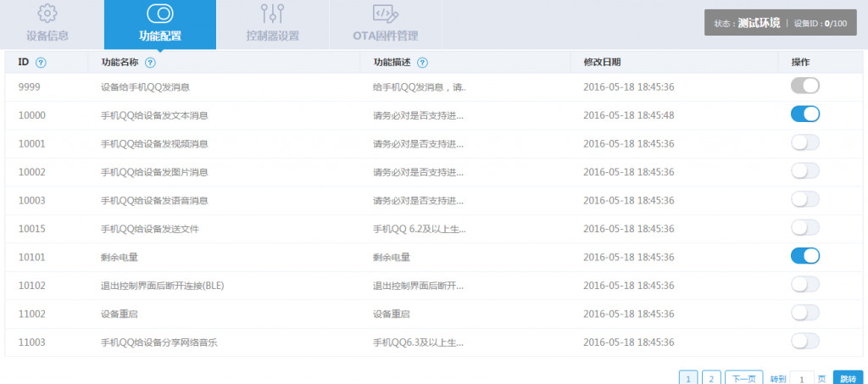
Task: Click ID cell 10003
Action: [32, 200]
